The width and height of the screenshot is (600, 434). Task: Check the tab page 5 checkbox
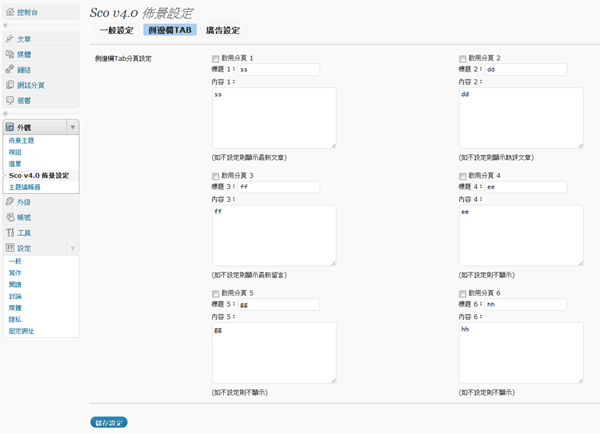tap(215, 294)
